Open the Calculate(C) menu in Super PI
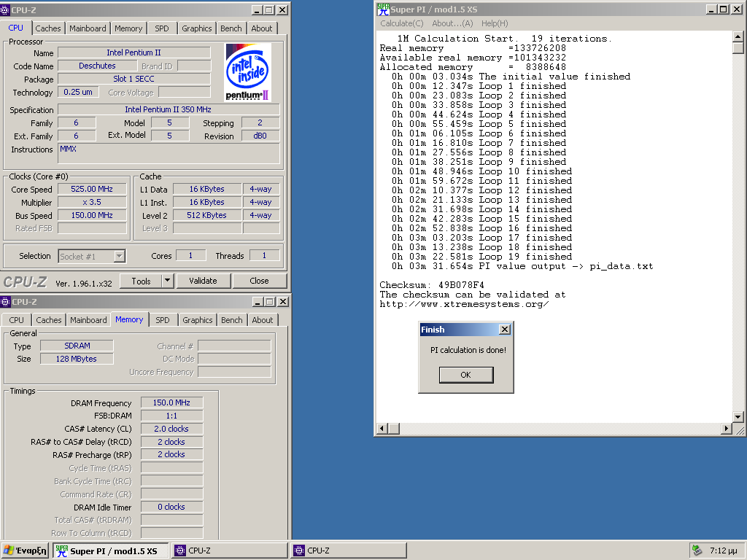747x560 pixels. click(402, 23)
